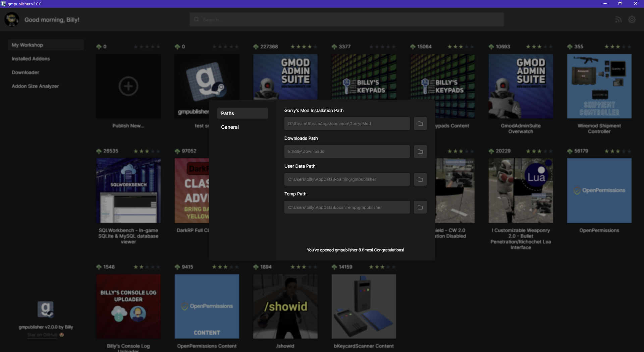Open the OpenPermissions addon thumbnail

tap(599, 190)
